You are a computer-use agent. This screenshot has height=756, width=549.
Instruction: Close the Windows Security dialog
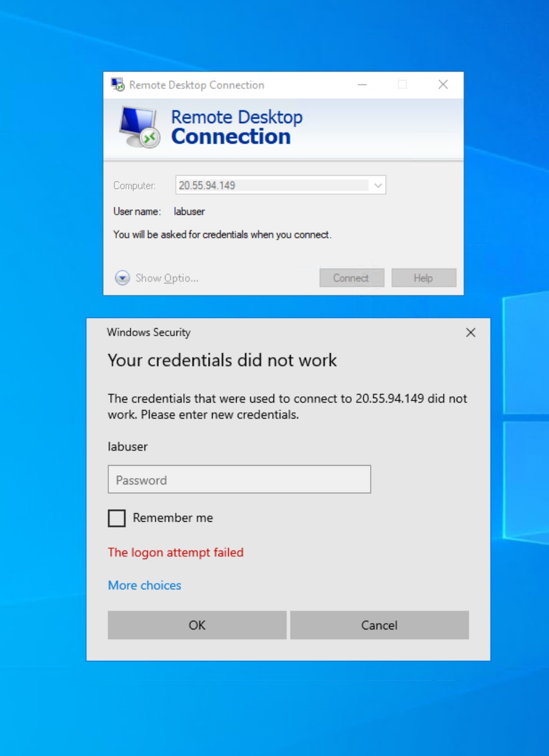point(470,332)
